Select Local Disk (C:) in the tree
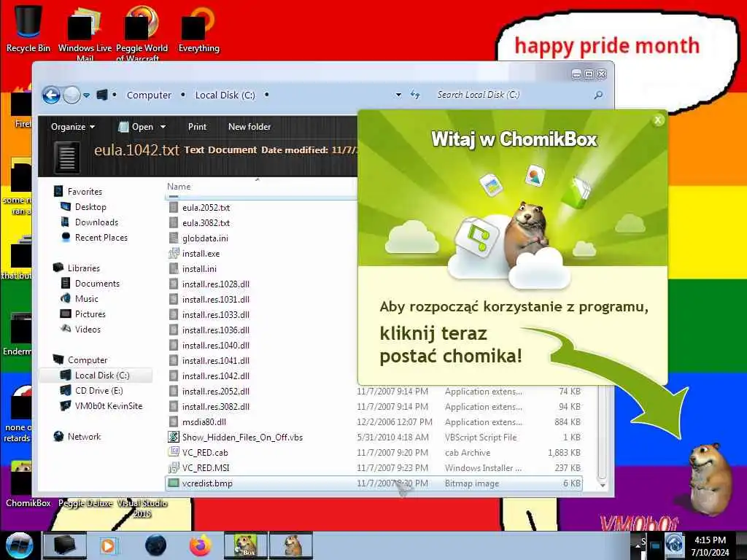Screen dimensions: 747x560 click(101, 376)
